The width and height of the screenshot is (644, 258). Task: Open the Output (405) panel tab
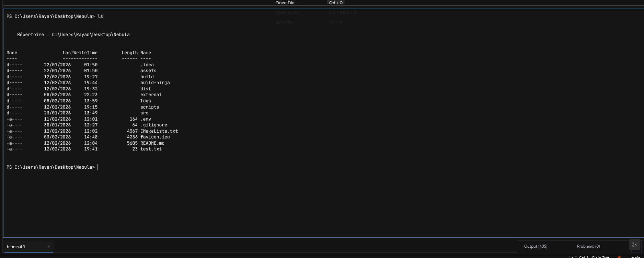(x=536, y=246)
